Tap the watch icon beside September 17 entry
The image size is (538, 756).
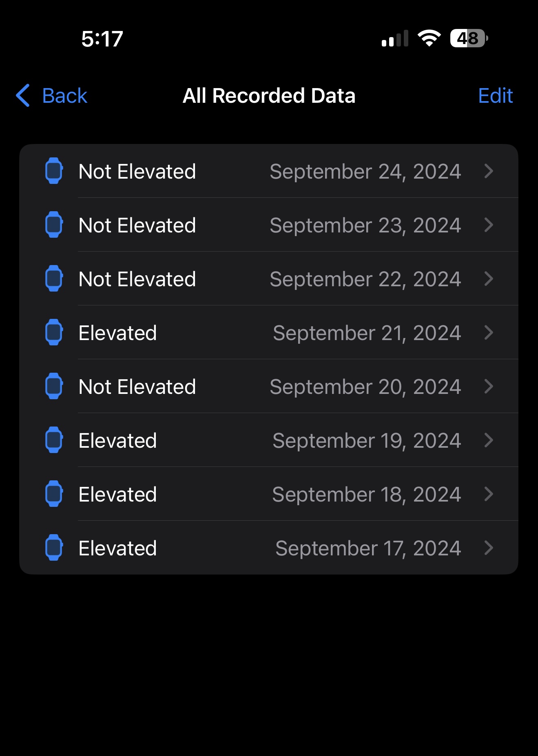54,548
